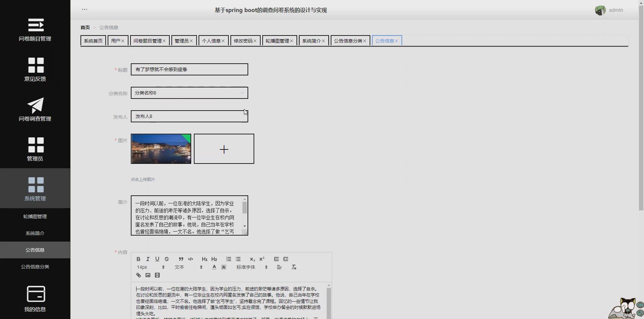Create an ordered list in the editor

click(x=229, y=259)
